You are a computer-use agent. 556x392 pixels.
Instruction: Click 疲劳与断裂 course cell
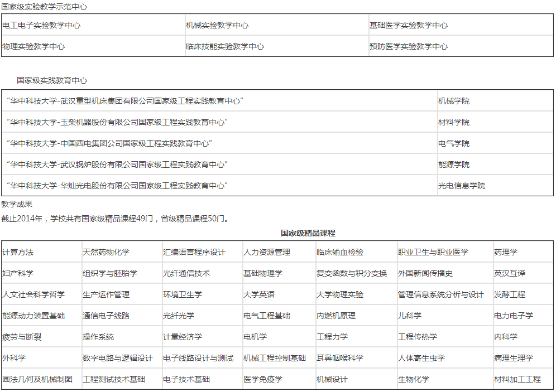[41, 337]
